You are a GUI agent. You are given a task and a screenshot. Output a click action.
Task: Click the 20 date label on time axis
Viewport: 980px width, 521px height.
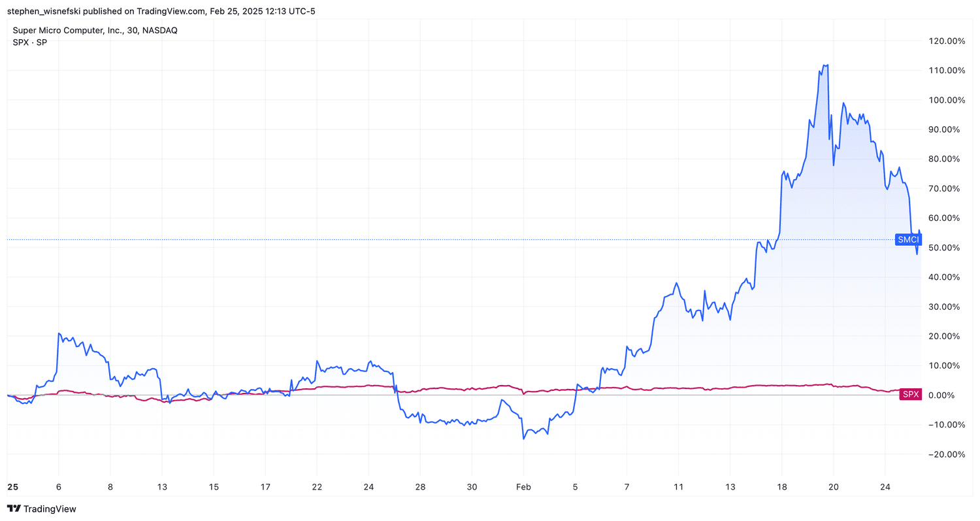point(834,487)
